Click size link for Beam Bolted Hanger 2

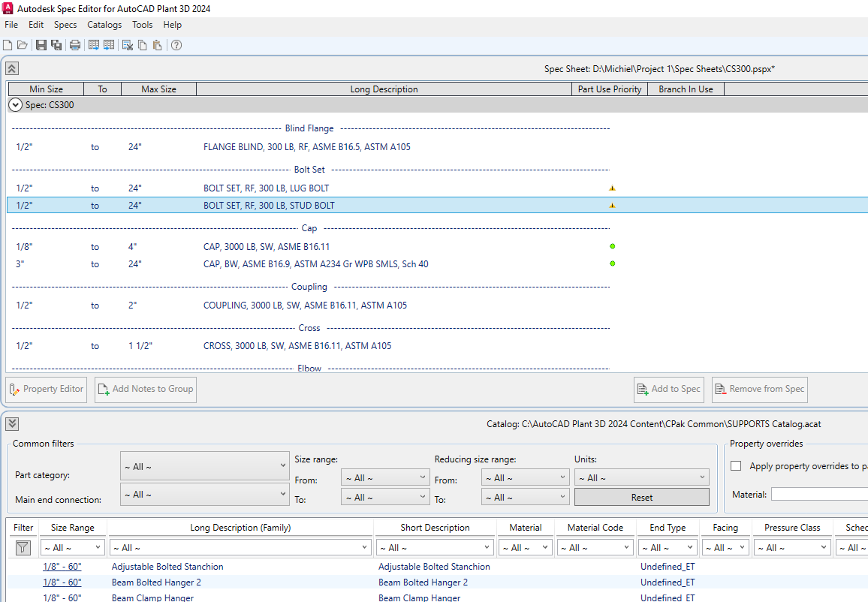[x=62, y=582]
